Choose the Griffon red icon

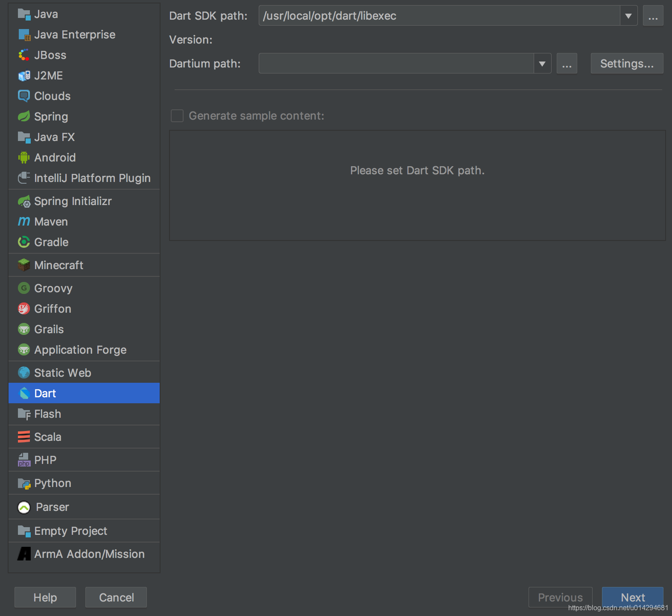(24, 308)
